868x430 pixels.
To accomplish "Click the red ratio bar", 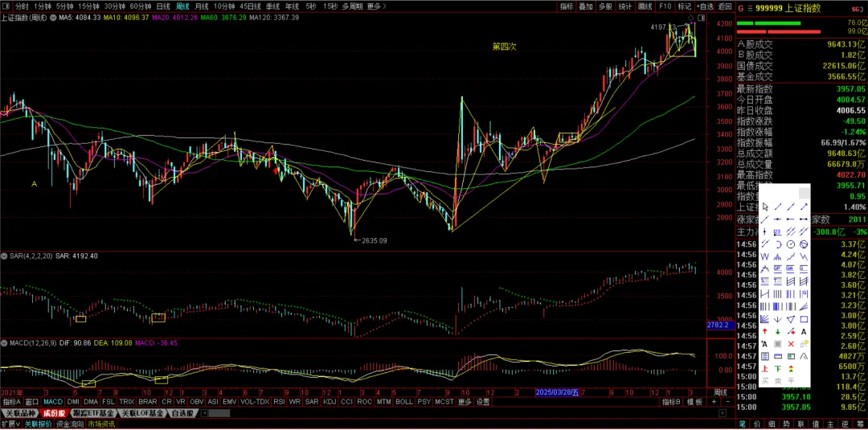I will point(779,31).
